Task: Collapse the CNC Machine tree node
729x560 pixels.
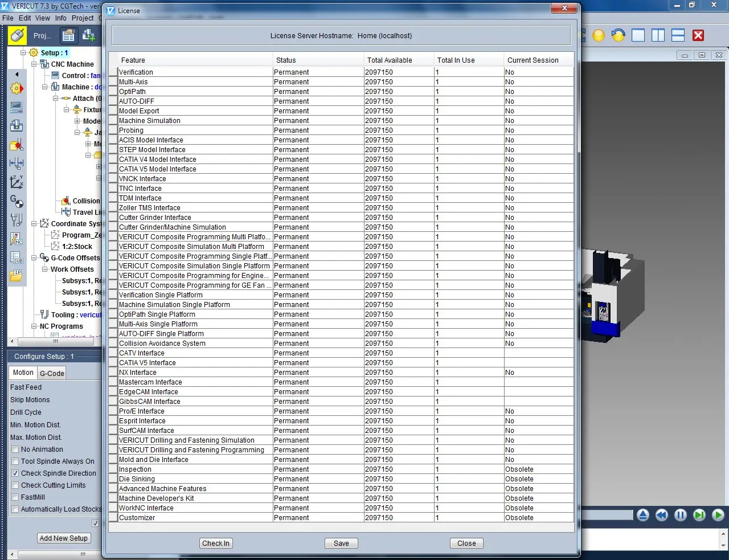Action: tap(34, 64)
